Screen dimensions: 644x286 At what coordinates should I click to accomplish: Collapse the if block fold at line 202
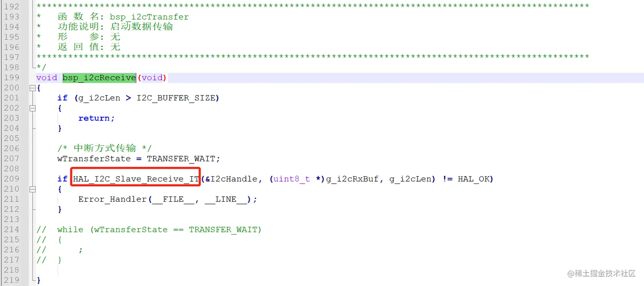[x=32, y=108]
